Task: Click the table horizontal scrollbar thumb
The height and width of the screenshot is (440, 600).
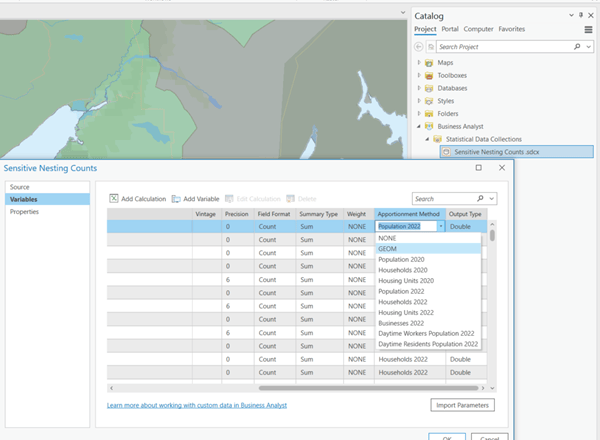Action: pos(368,388)
